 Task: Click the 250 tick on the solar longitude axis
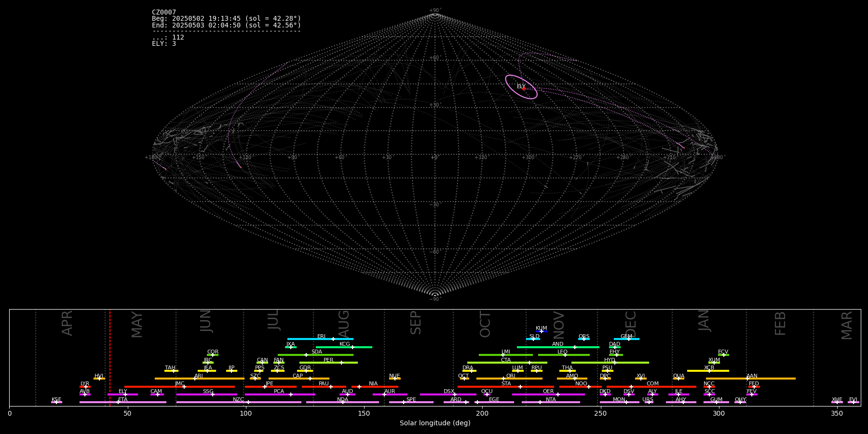tap(600, 413)
